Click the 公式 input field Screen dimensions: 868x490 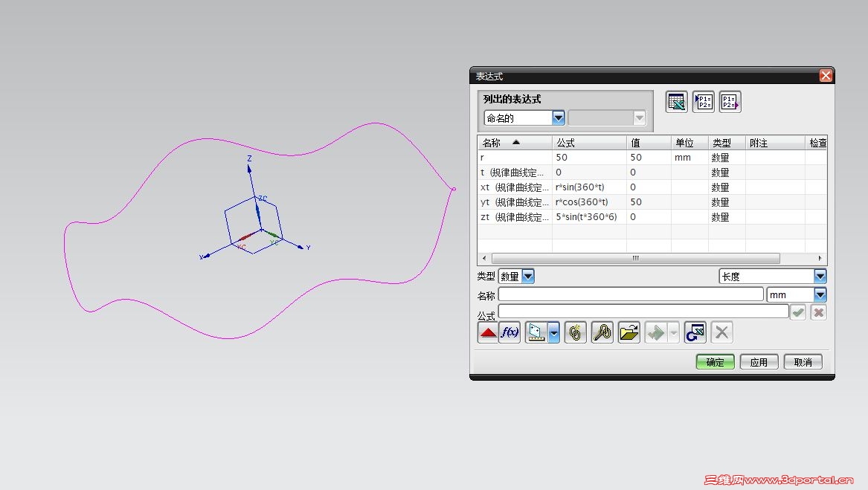pos(643,311)
